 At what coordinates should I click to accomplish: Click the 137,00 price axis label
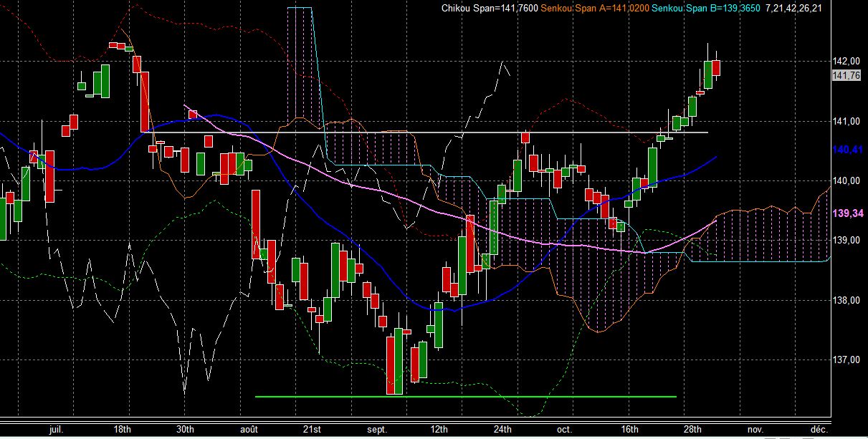(x=847, y=360)
